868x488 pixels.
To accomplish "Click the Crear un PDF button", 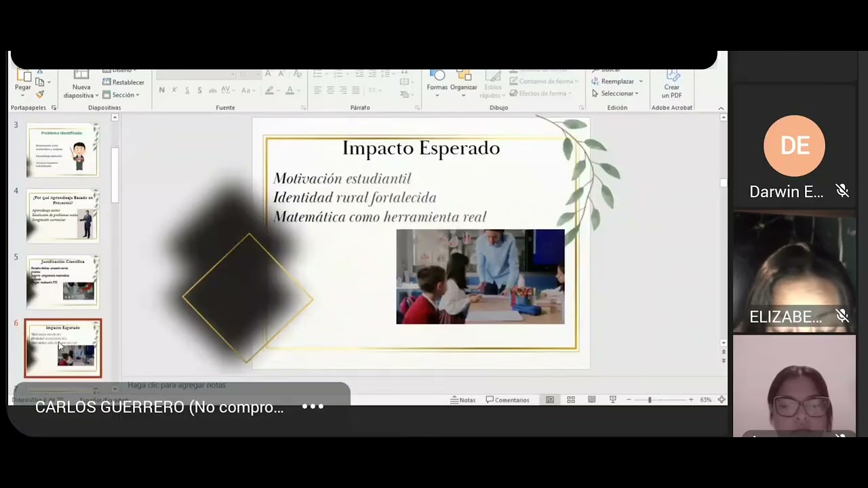I will click(672, 85).
